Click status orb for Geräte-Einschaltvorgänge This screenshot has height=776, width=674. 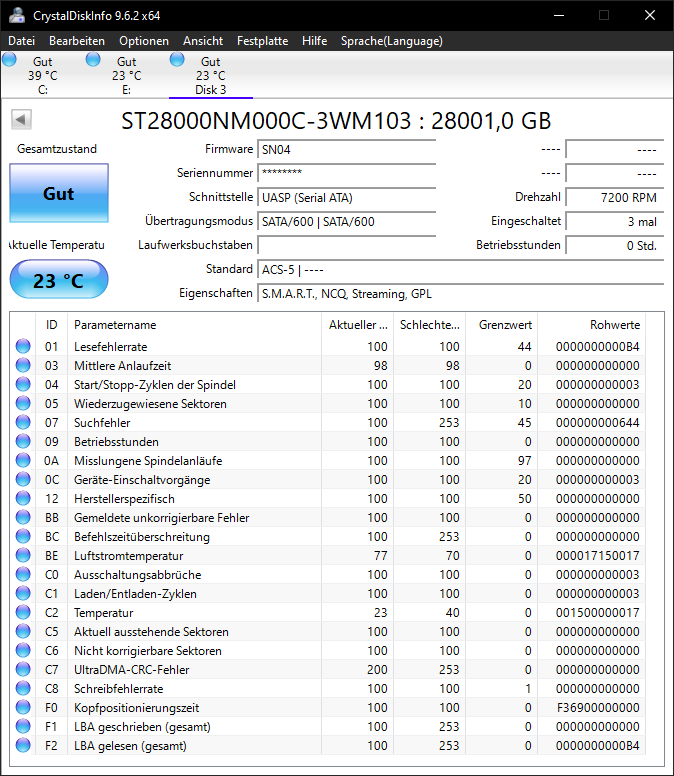click(x=23, y=479)
